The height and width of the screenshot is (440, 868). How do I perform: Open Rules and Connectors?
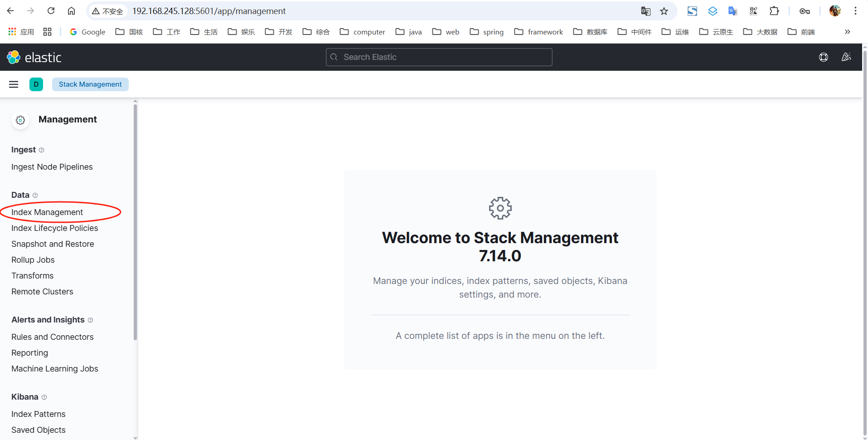coord(53,337)
